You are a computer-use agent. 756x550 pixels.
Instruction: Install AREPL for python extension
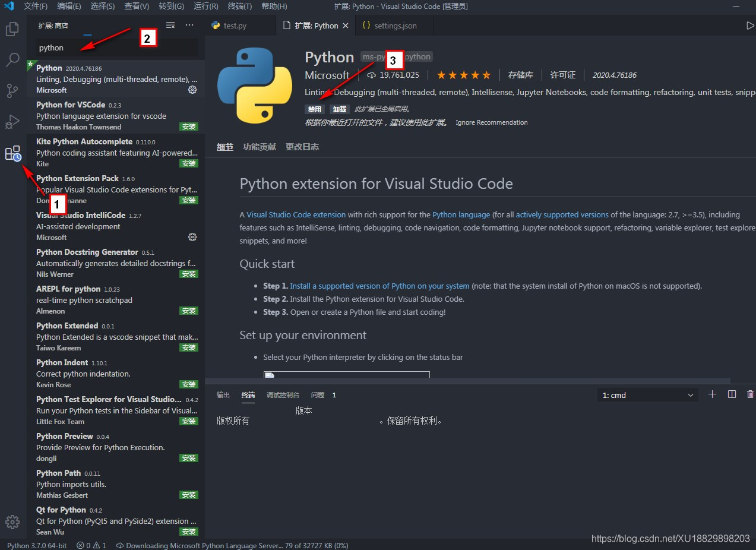coord(189,311)
